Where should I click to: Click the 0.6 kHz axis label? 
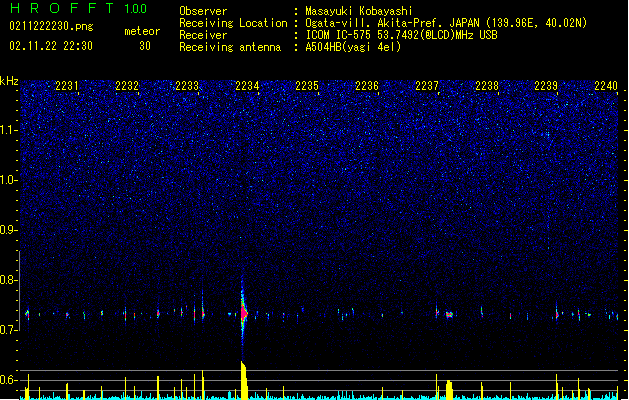8,380
